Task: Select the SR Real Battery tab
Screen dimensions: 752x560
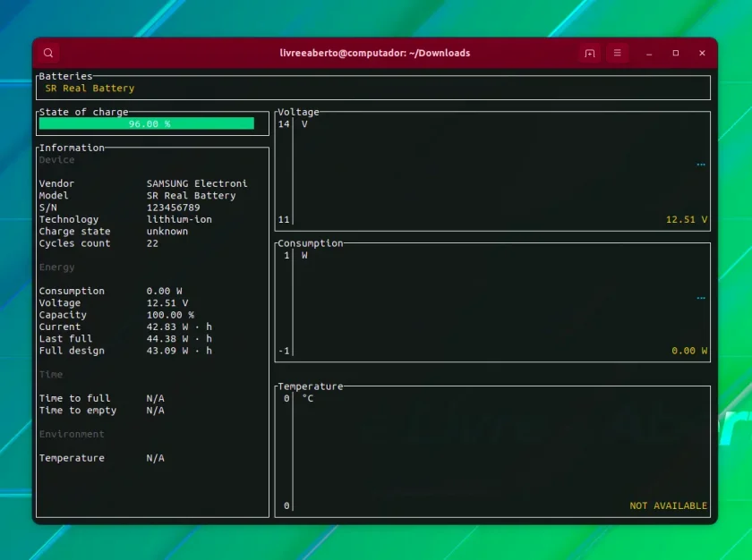Action: [90, 89]
